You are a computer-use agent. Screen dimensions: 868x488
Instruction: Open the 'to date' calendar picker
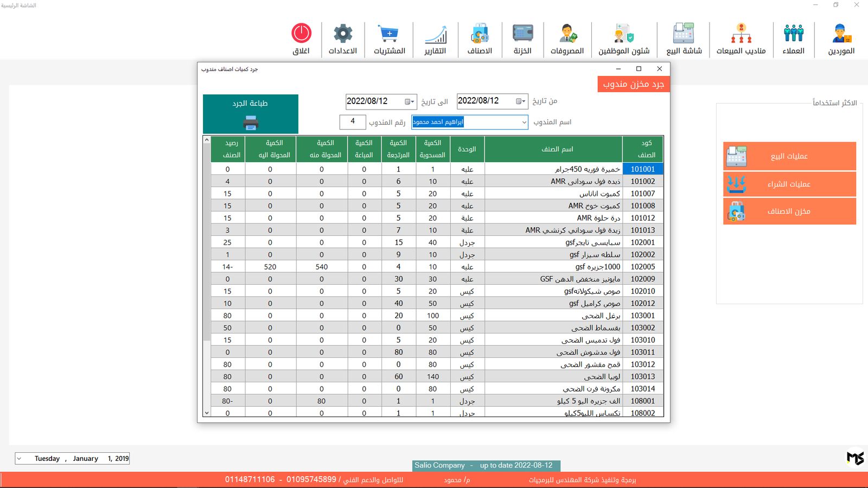point(409,101)
